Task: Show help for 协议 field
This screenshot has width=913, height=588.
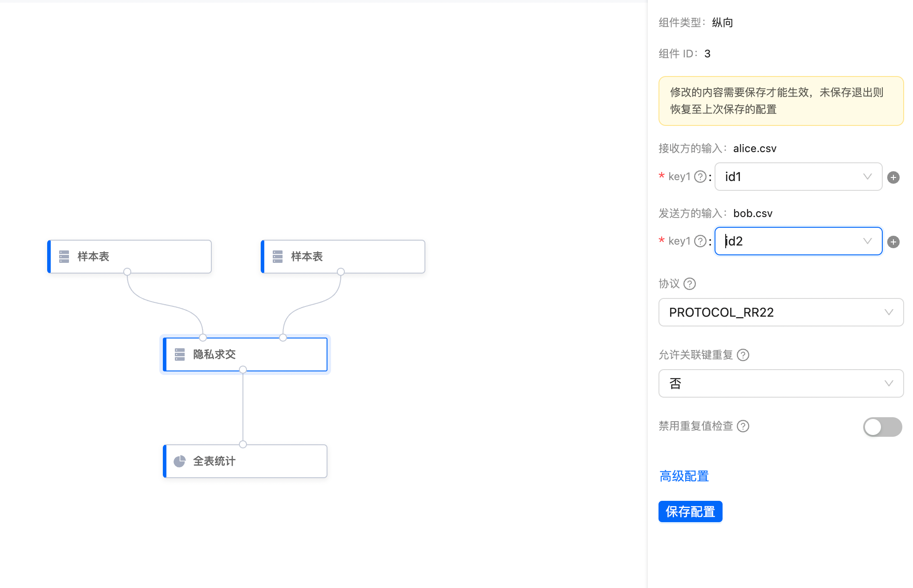Action: point(690,284)
